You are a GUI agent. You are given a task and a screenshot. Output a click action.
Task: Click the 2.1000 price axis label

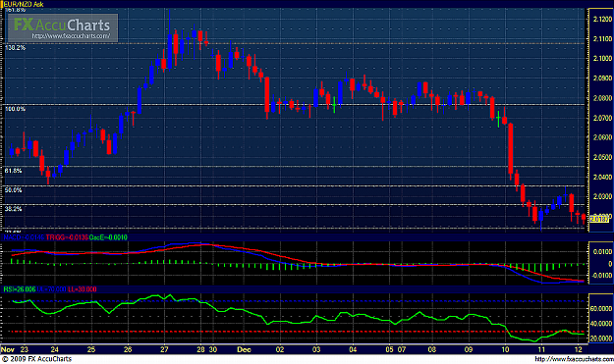pos(602,59)
